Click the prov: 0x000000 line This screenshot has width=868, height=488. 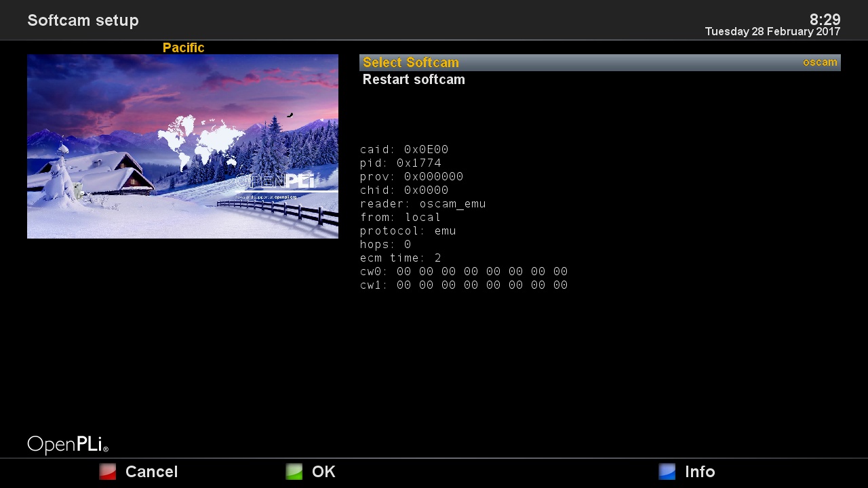[412, 177]
